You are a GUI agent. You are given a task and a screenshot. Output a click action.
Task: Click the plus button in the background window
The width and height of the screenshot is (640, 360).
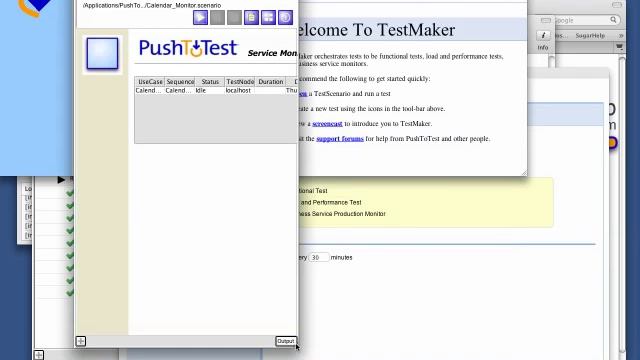39,355
